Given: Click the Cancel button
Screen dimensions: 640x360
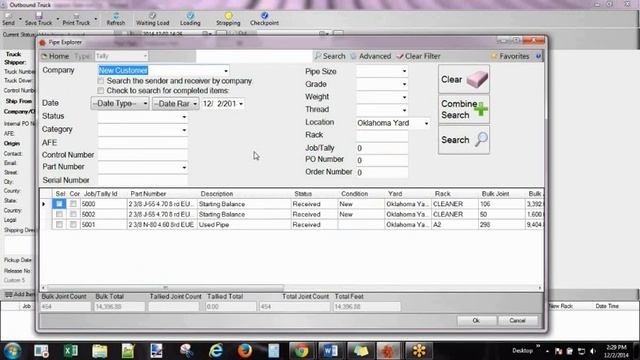Looking at the screenshot, I should click(517, 320).
